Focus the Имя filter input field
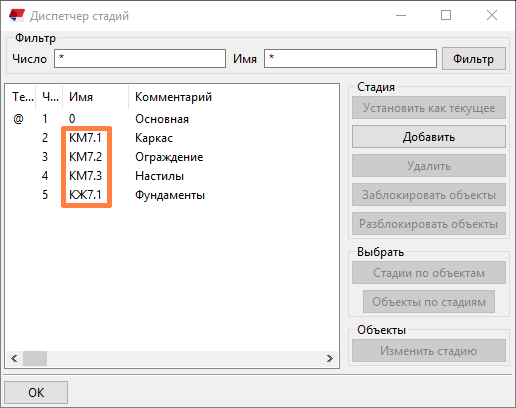516x408 pixels. (350, 59)
